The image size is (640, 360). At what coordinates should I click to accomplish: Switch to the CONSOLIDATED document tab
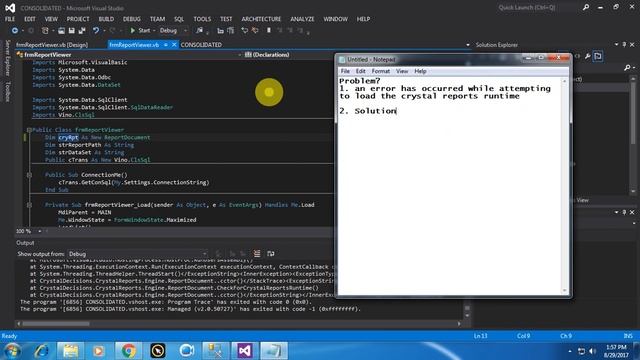pos(201,45)
